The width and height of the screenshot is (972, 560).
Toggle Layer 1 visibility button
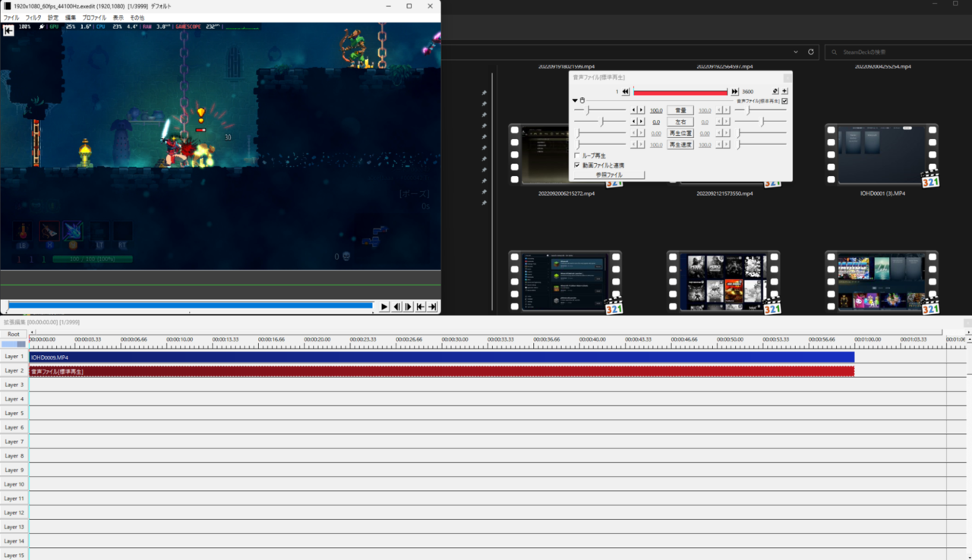click(14, 357)
